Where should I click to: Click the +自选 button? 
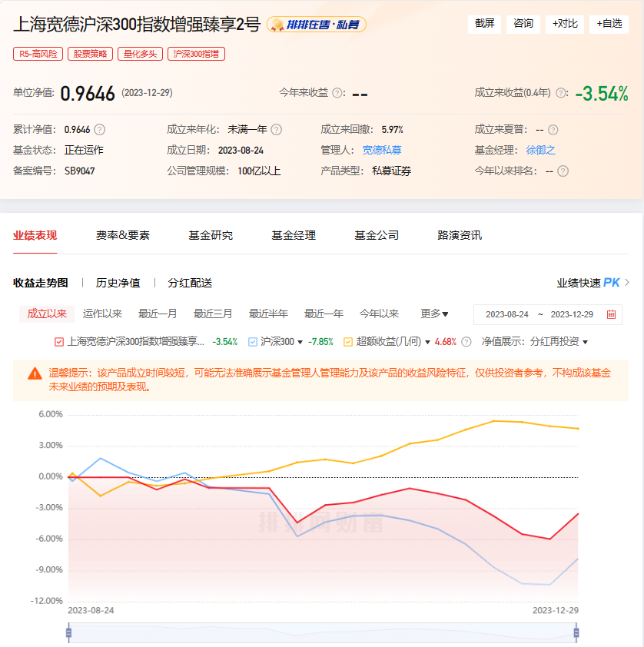click(609, 24)
